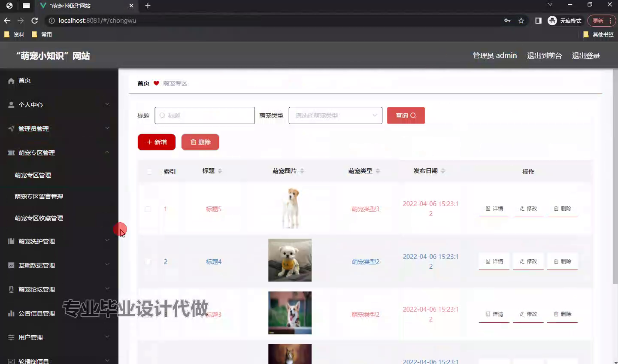
Task: Expand the 用户管理 menu chevron
Action: pyautogui.click(x=107, y=337)
